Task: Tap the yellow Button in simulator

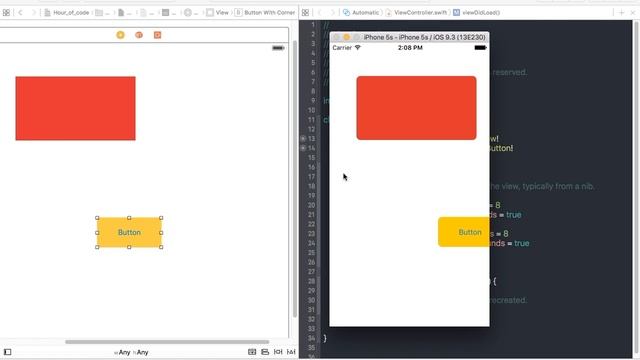Action: pyautogui.click(x=464, y=232)
